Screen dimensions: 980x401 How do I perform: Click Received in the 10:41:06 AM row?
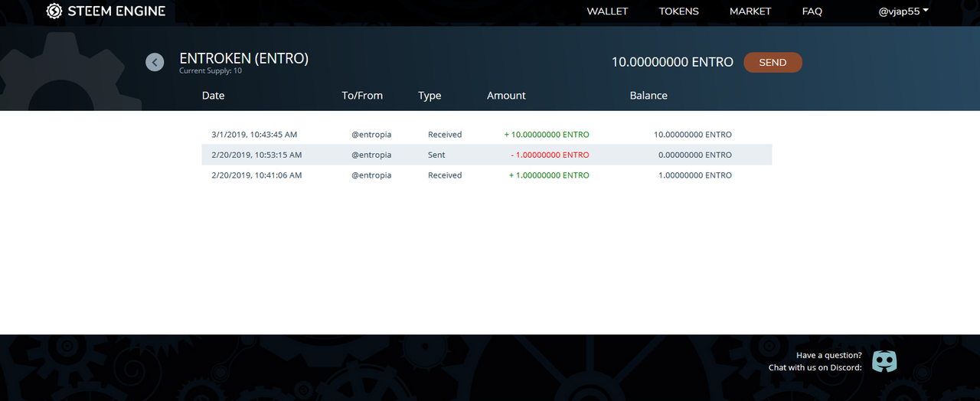pos(445,175)
